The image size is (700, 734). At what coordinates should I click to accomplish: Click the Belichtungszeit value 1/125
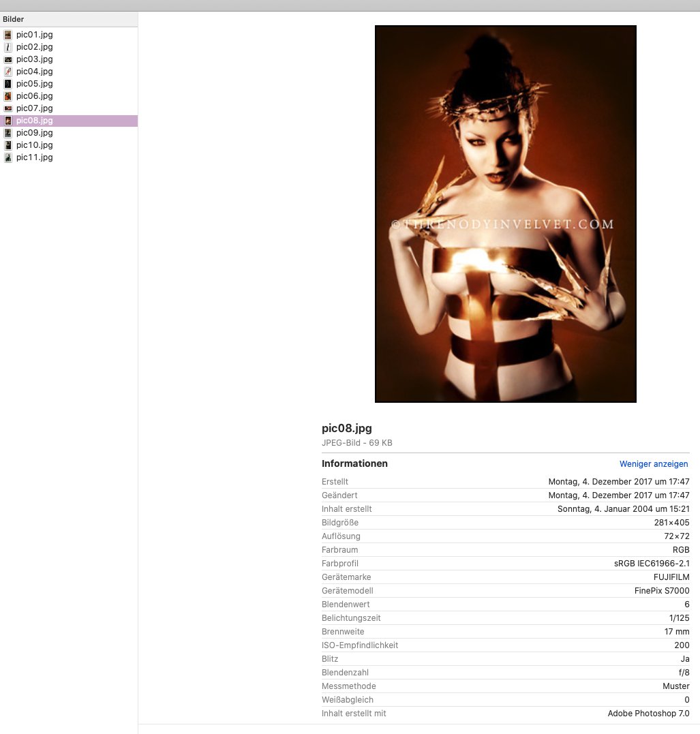click(679, 618)
